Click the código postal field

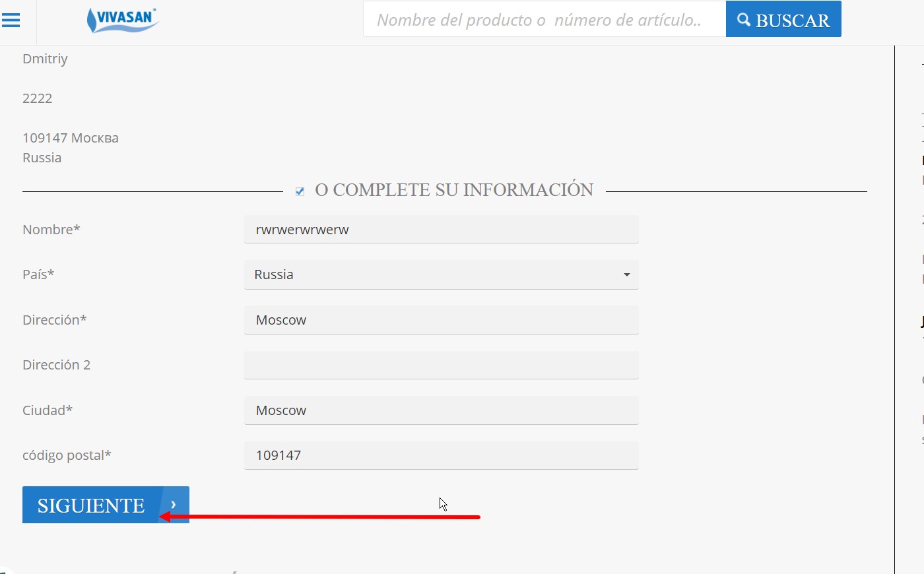(442, 455)
